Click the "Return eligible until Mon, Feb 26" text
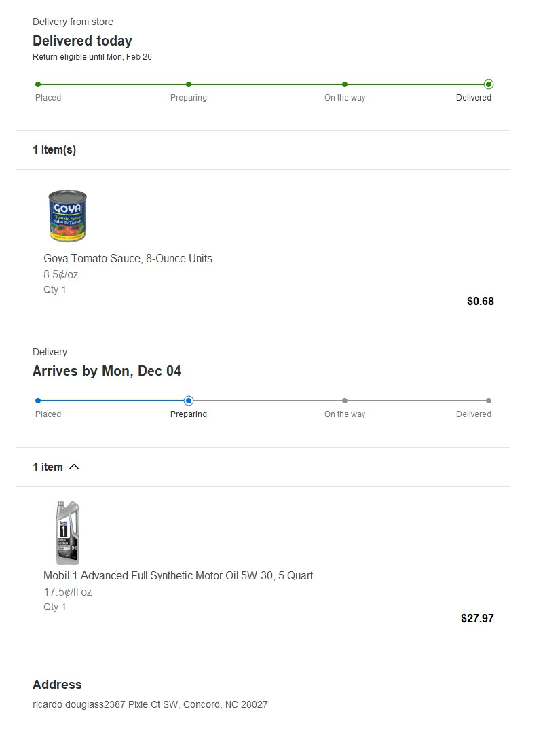Viewport: 543px width, 756px height. click(92, 57)
